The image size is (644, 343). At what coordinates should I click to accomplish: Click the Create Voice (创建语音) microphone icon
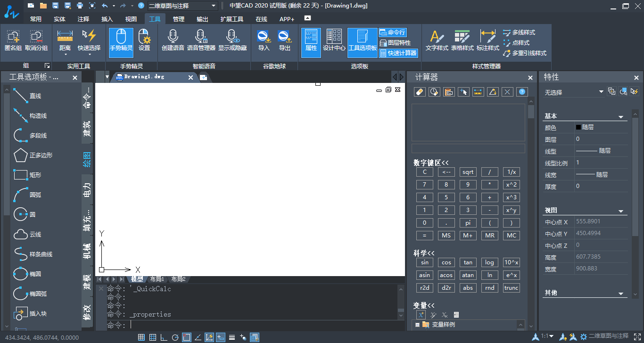[x=173, y=37]
